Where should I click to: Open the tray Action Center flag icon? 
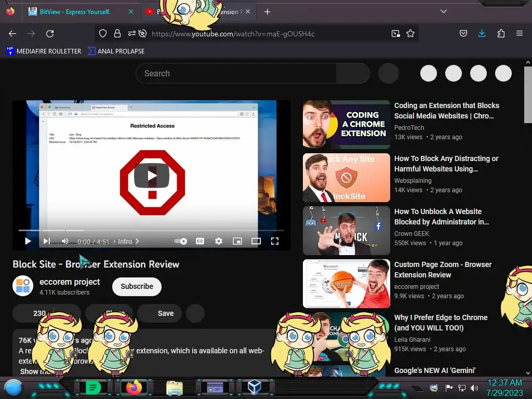449,388
